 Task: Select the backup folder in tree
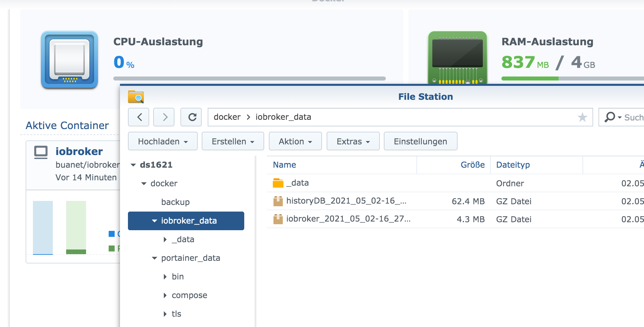(x=175, y=202)
